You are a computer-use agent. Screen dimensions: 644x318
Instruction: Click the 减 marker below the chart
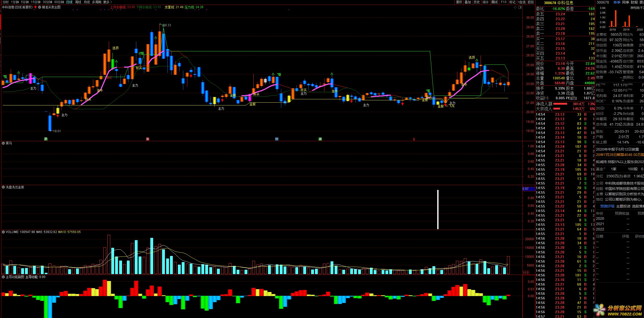(x=320, y=139)
